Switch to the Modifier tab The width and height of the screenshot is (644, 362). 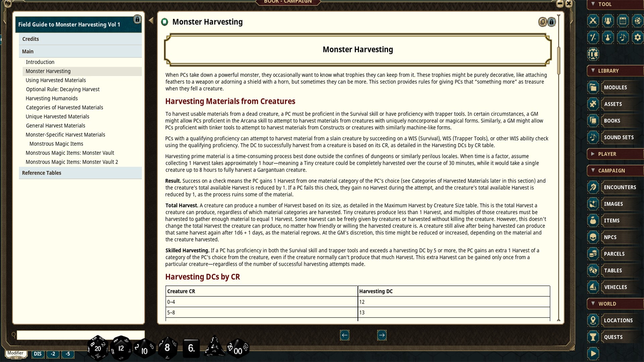coord(16,353)
